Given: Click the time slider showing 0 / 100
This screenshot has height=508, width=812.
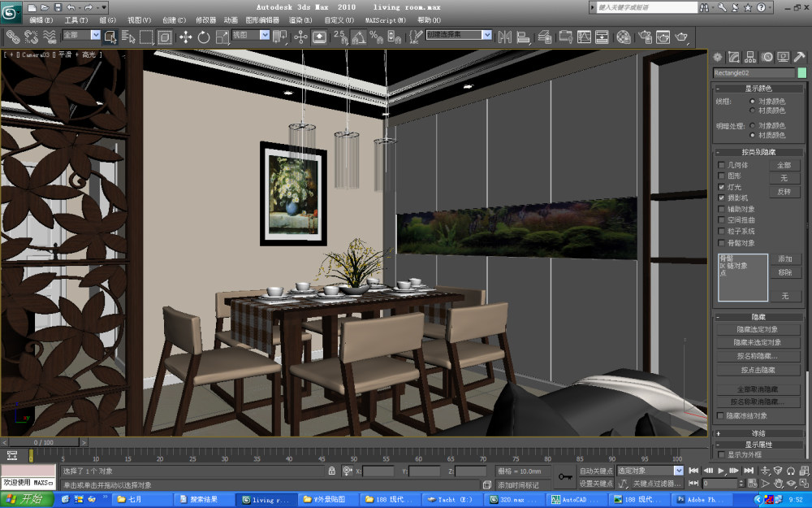Looking at the screenshot, I should click(44, 442).
